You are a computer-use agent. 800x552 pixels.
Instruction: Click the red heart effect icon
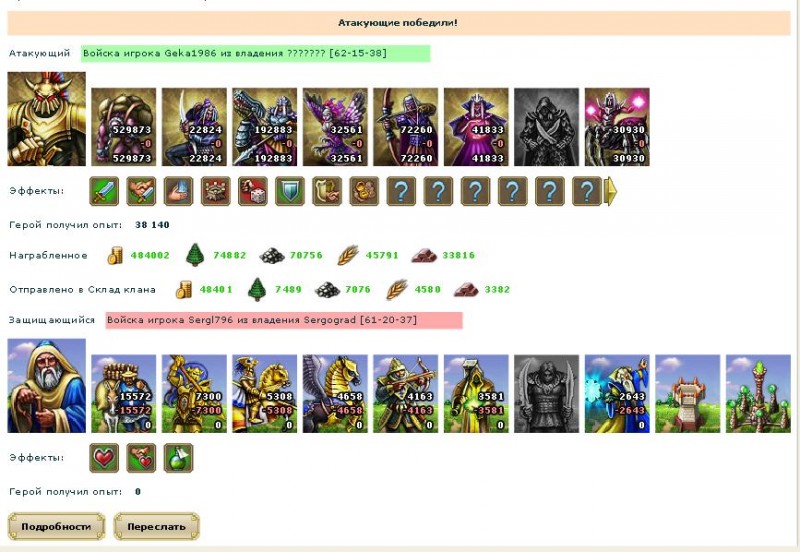(104, 458)
